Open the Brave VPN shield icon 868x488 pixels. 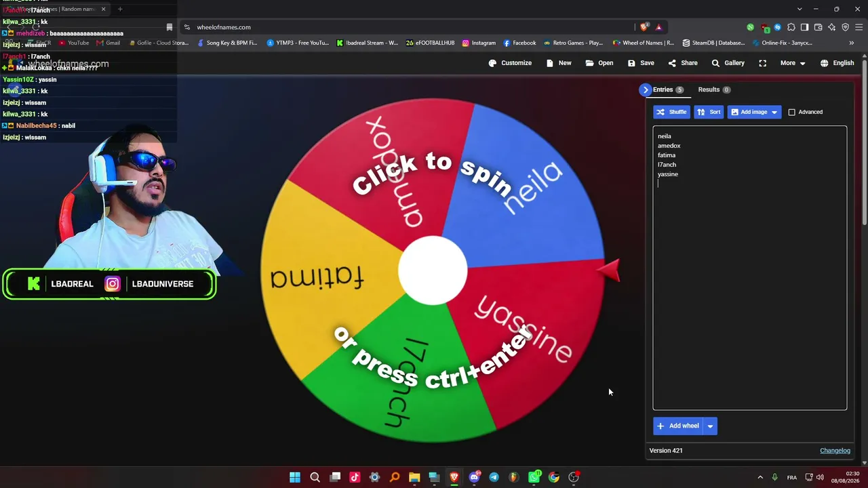pyautogui.click(x=845, y=27)
